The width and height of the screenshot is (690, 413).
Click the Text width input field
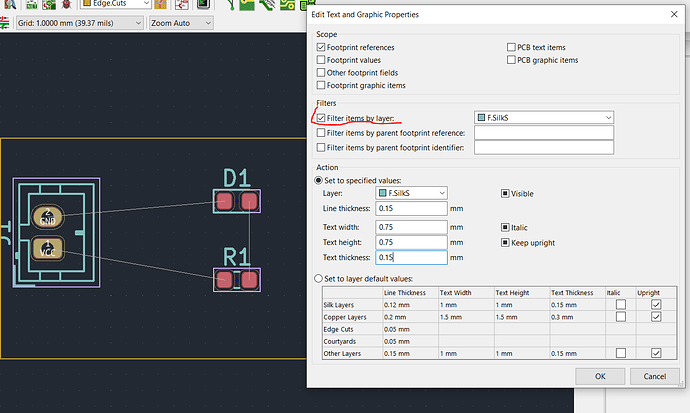click(411, 227)
